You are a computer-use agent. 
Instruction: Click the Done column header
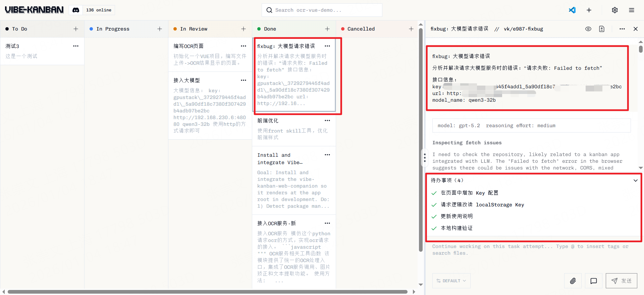pyautogui.click(x=293, y=29)
